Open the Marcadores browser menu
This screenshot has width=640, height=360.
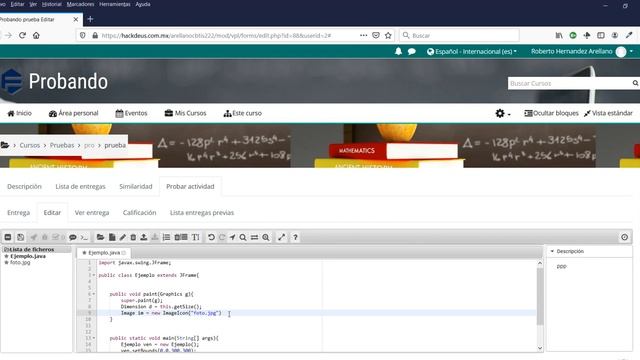80,4
